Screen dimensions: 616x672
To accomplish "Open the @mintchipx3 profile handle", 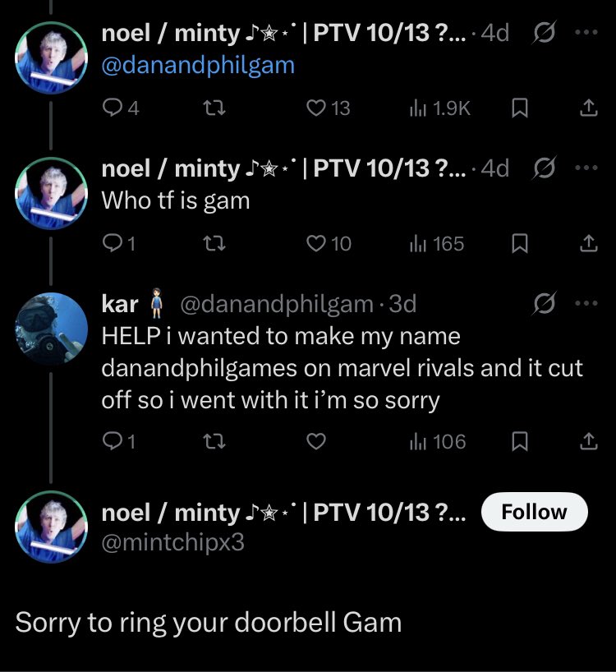I will pyautogui.click(x=172, y=542).
